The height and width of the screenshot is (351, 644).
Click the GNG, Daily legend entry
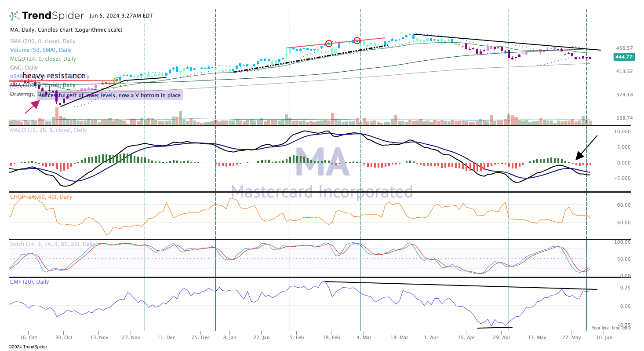pyautogui.click(x=24, y=68)
